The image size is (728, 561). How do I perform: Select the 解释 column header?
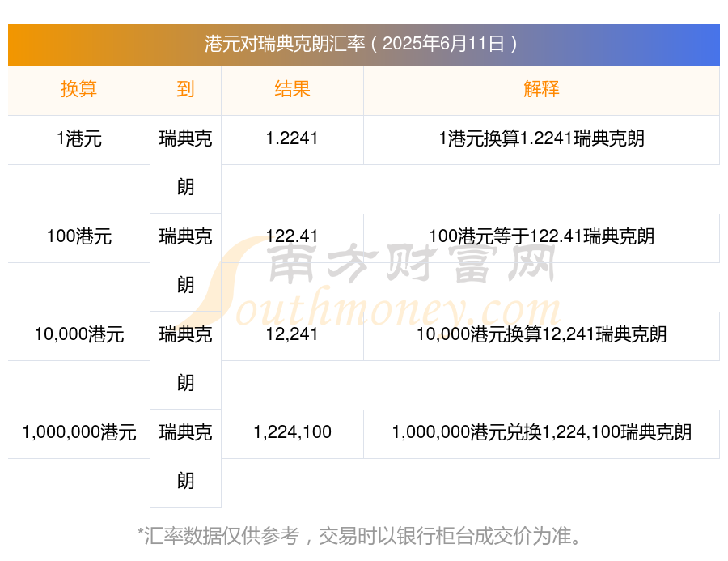click(x=541, y=89)
